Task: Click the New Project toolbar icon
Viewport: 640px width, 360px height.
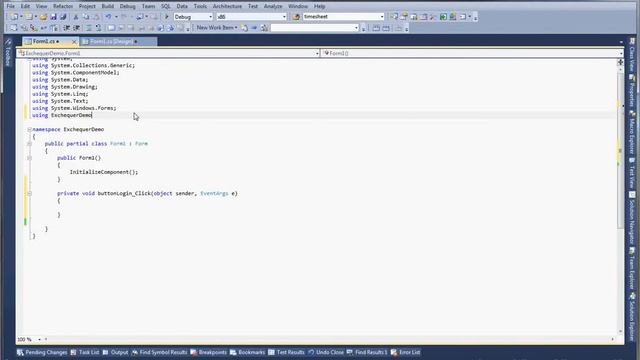Action: [14, 17]
